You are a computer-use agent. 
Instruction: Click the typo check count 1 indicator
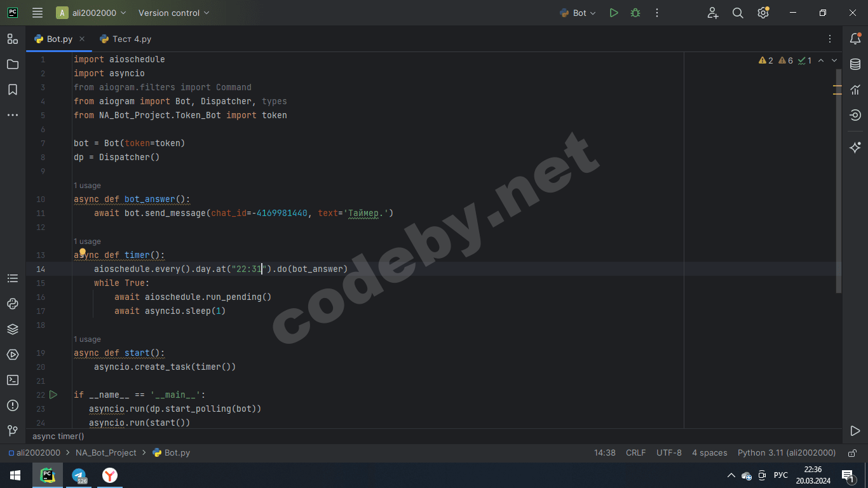point(805,61)
